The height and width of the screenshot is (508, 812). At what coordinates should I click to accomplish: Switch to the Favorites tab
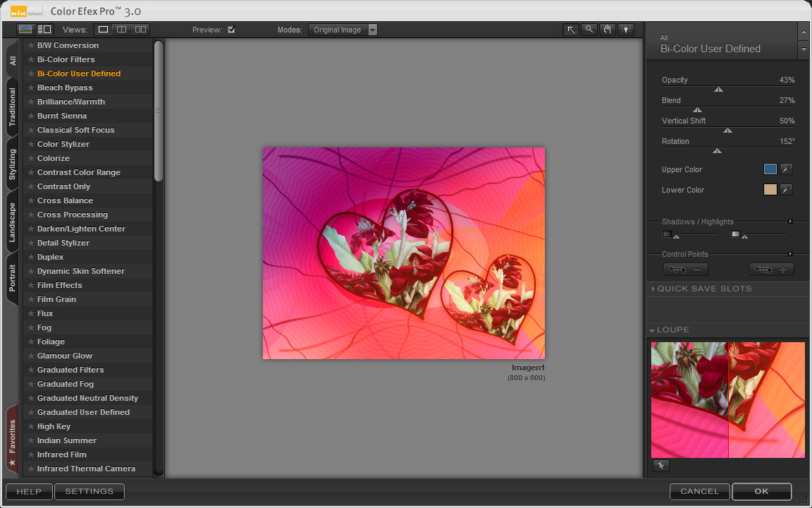pos(13,440)
